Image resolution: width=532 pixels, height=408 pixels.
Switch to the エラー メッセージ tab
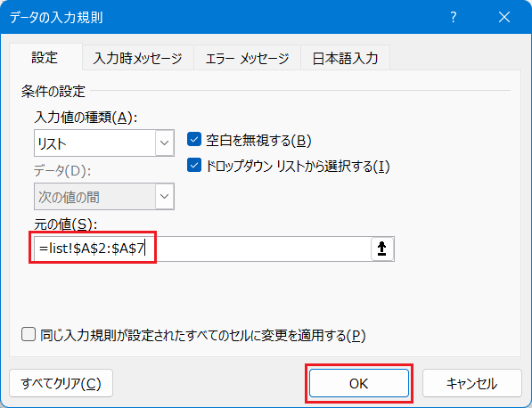(247, 58)
